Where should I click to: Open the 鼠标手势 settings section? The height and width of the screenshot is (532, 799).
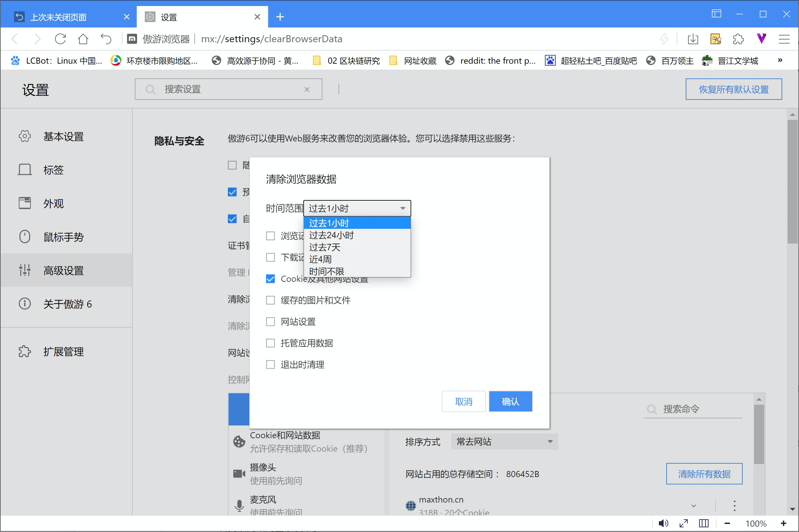66,237
